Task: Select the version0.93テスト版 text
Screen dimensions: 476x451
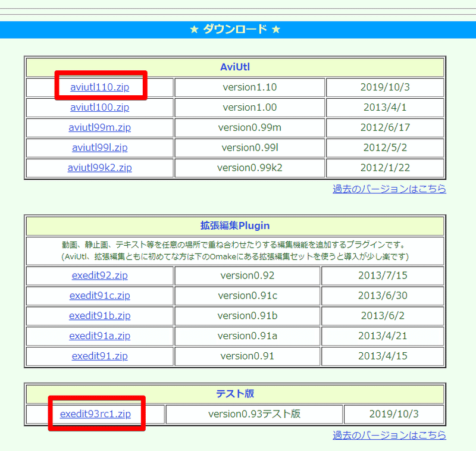Action: point(254,414)
